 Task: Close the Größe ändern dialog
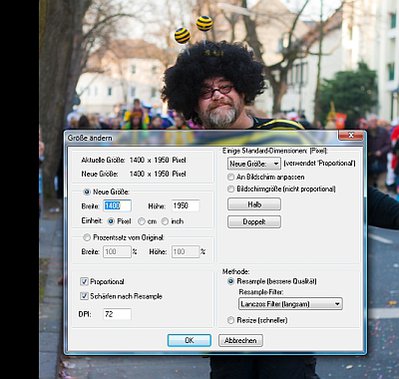[x=350, y=135]
